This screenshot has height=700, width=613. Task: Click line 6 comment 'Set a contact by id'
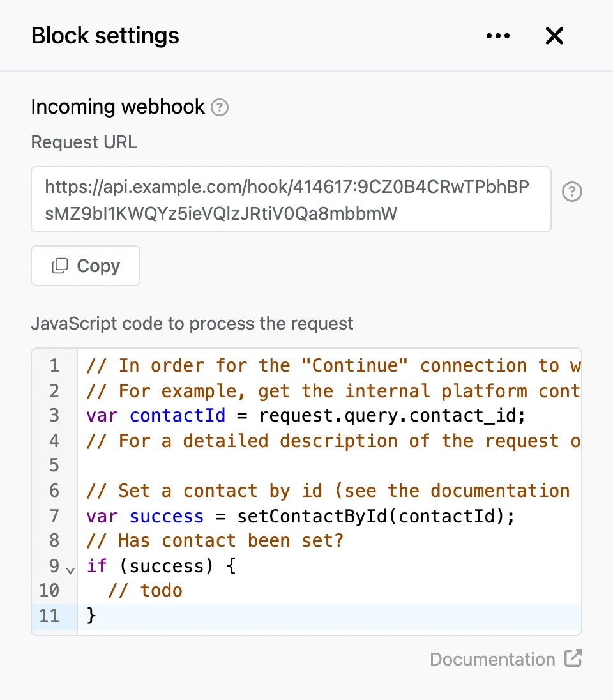pyautogui.click(x=328, y=491)
